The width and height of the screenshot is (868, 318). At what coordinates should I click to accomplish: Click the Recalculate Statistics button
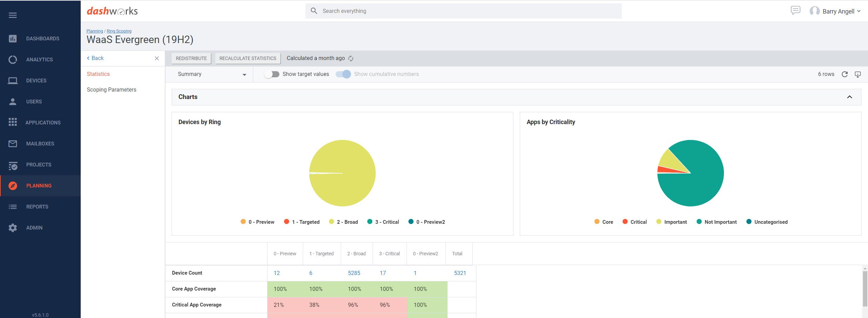(248, 58)
